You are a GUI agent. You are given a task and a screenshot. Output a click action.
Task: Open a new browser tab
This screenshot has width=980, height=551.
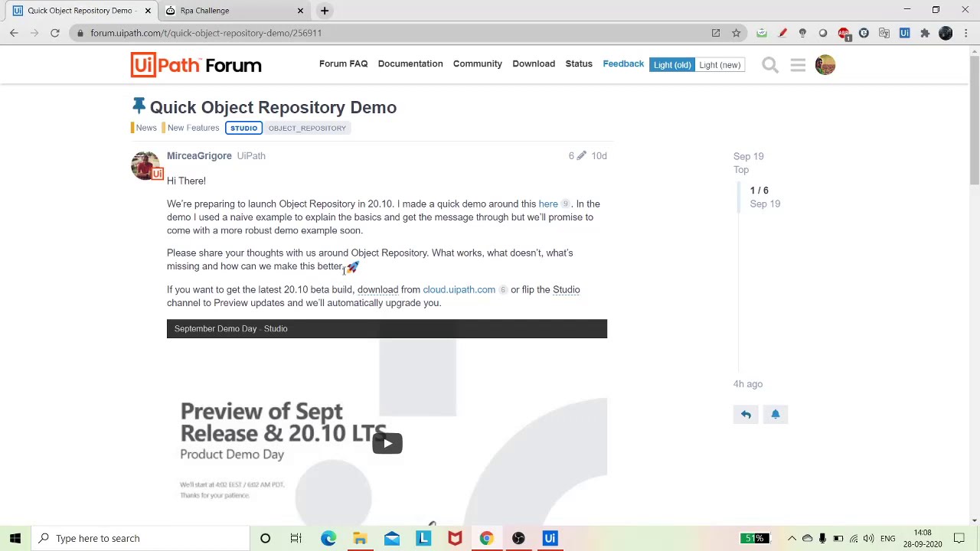[x=325, y=11]
